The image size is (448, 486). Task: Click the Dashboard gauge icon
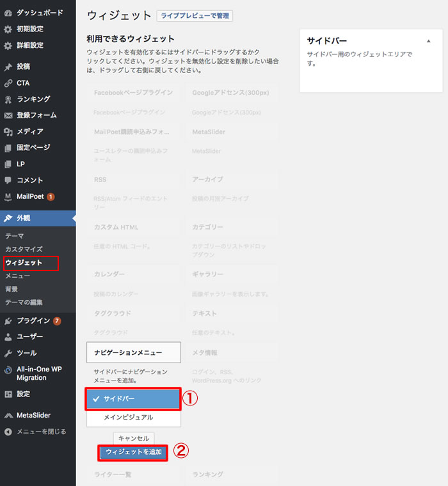click(8, 13)
